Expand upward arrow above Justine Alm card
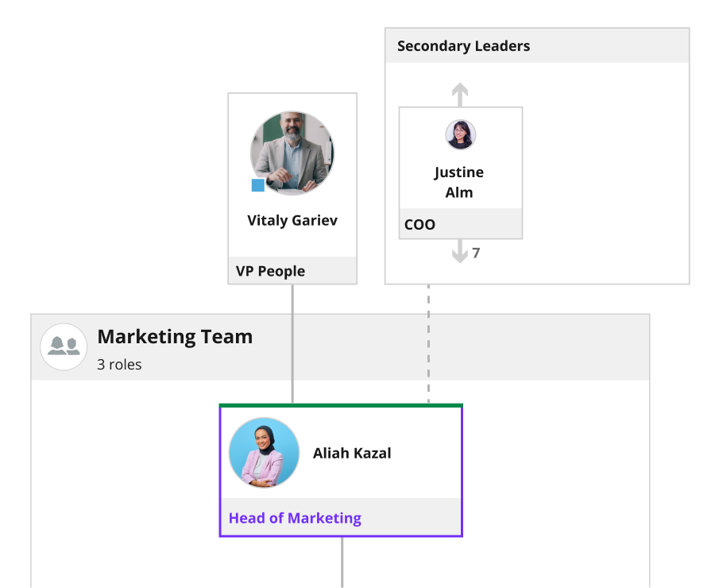This screenshot has height=588, width=719. (x=460, y=95)
